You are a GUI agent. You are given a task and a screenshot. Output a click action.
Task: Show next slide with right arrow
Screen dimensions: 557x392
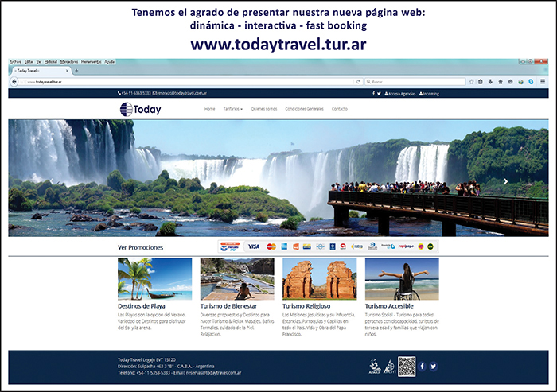point(505,181)
